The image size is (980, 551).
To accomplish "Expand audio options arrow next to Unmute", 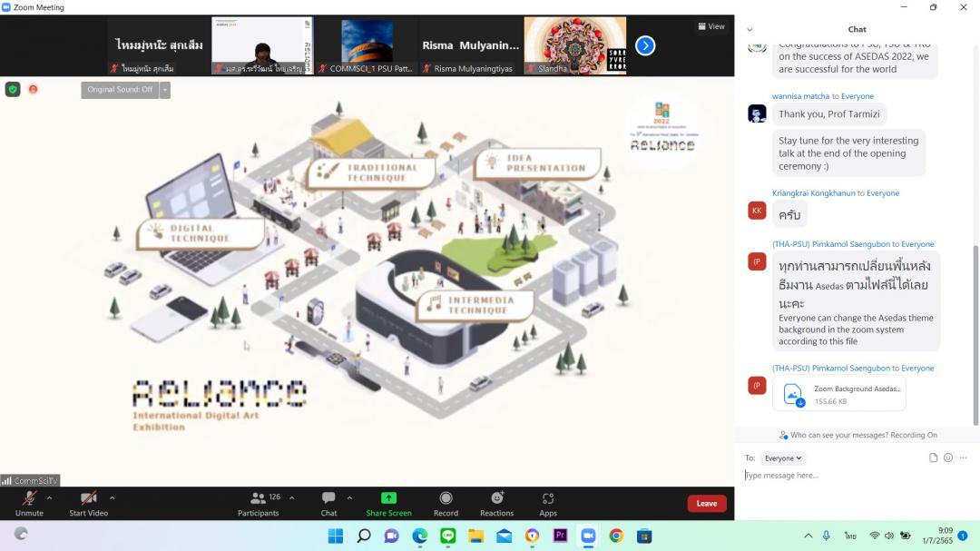I will click(x=49, y=497).
